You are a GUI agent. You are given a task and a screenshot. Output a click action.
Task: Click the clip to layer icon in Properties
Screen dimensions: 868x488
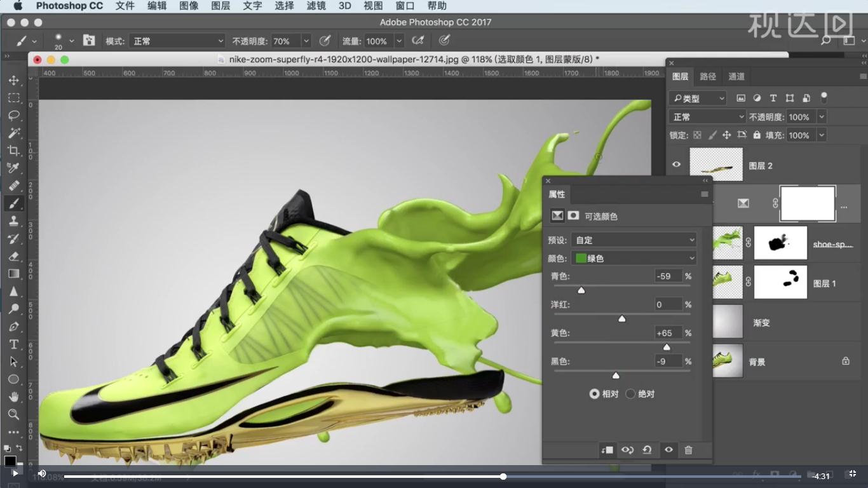(x=607, y=450)
